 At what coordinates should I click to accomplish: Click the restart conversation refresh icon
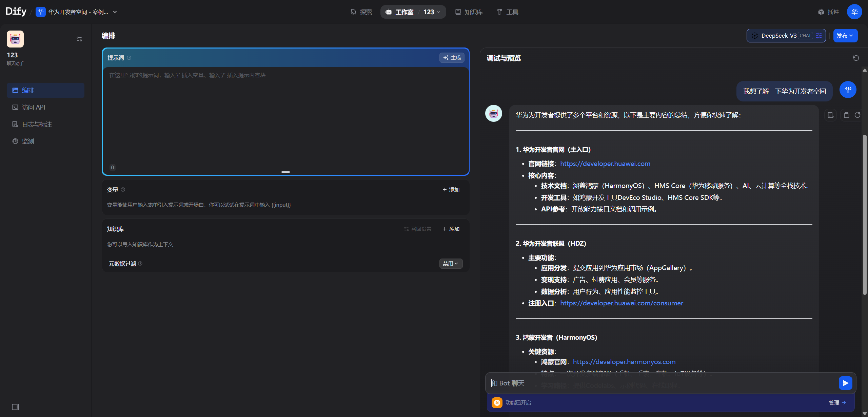point(856,58)
